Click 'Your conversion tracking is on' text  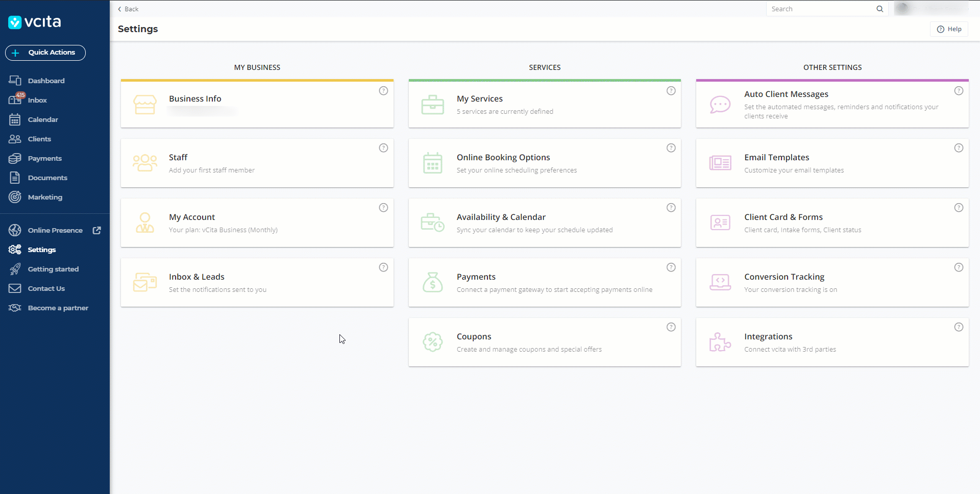click(x=791, y=289)
